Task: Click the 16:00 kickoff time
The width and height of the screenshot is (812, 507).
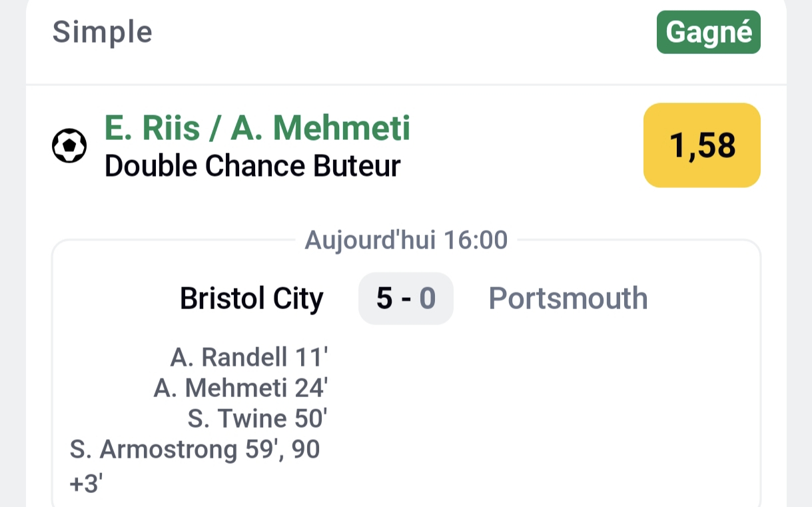Action: pyautogui.click(x=476, y=240)
